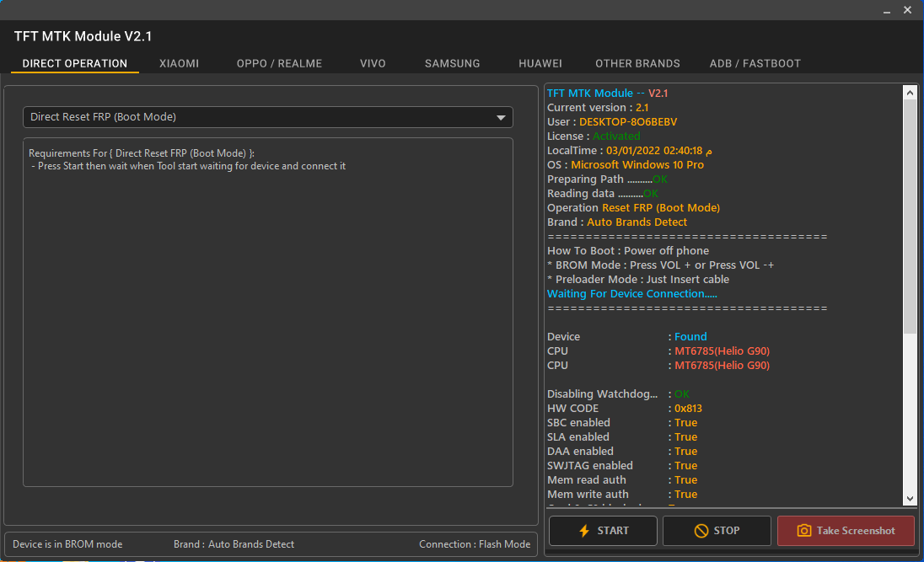
Task: Open the OPPO / REALME tab
Action: pyautogui.click(x=279, y=64)
